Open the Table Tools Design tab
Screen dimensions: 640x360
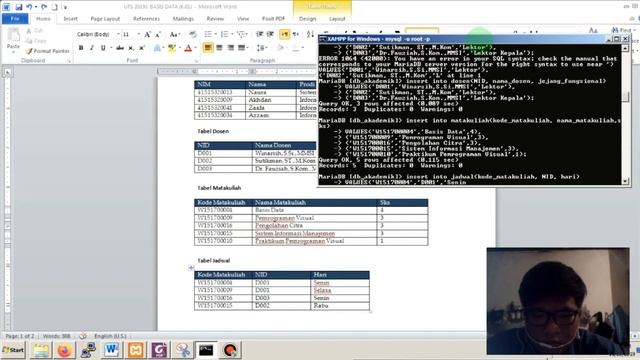[307, 19]
